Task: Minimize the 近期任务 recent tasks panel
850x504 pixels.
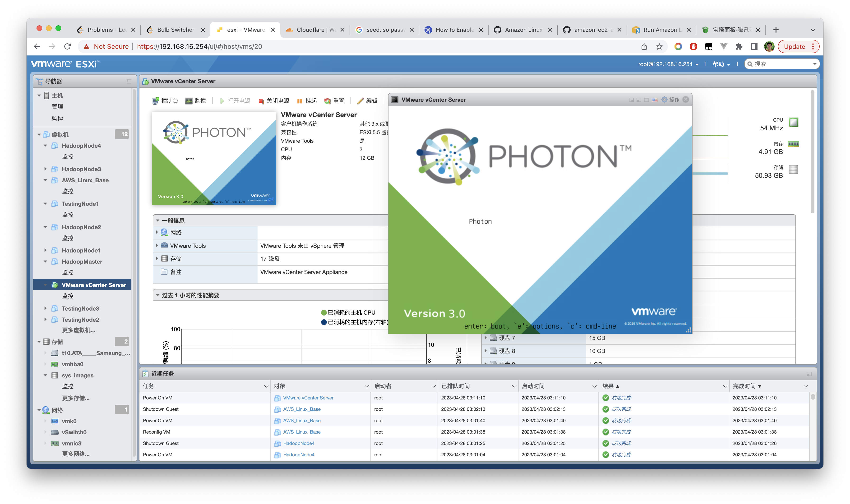Action: [x=809, y=374]
